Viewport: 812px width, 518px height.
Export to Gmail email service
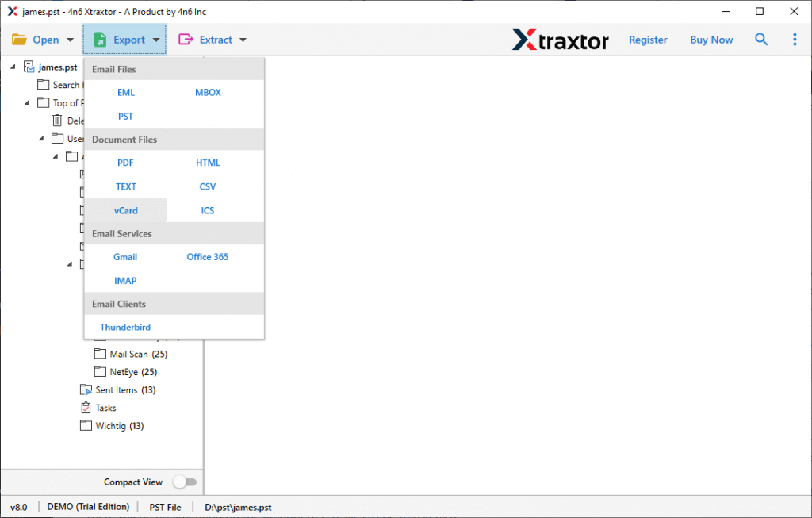point(125,257)
